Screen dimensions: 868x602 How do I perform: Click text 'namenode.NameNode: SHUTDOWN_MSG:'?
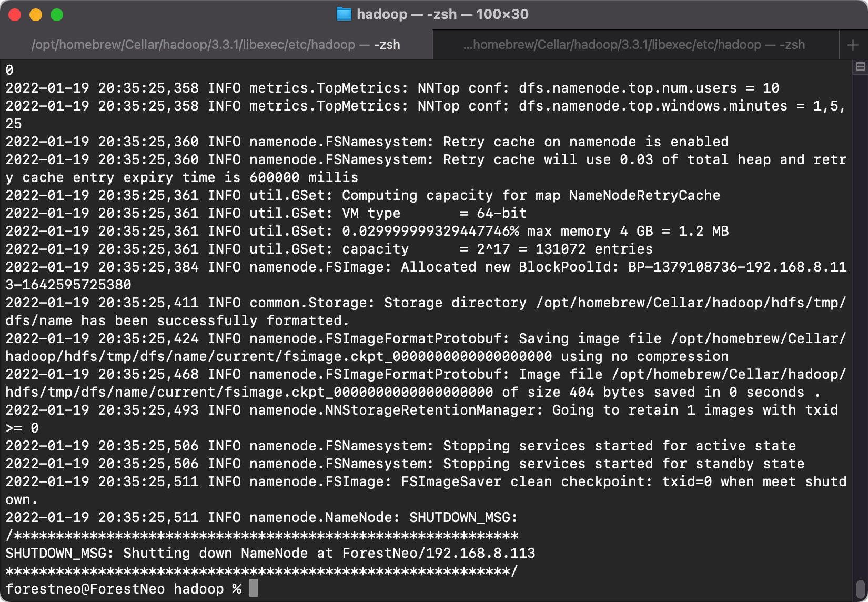point(384,517)
